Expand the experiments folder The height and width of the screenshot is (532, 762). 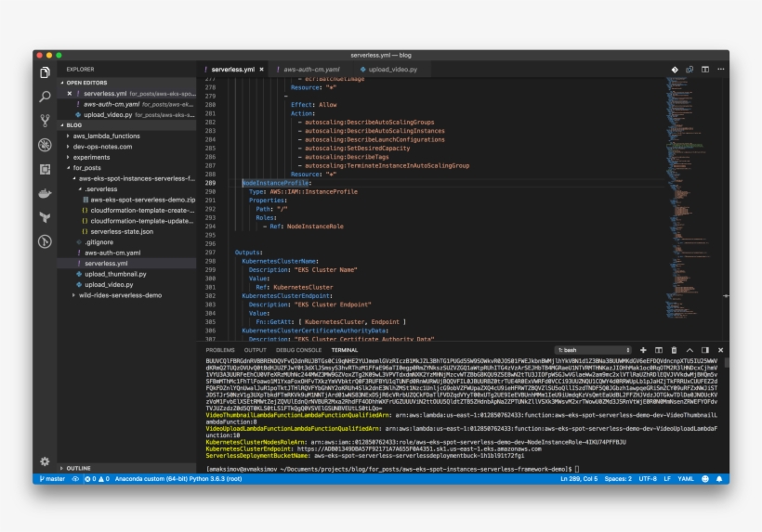[x=91, y=157]
